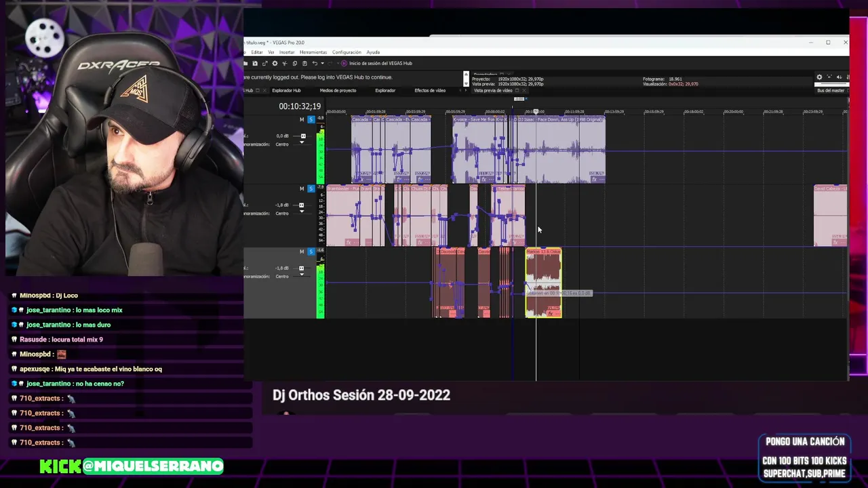Open the Herramientas menu
Viewport: 868px width, 488px height.
click(313, 52)
